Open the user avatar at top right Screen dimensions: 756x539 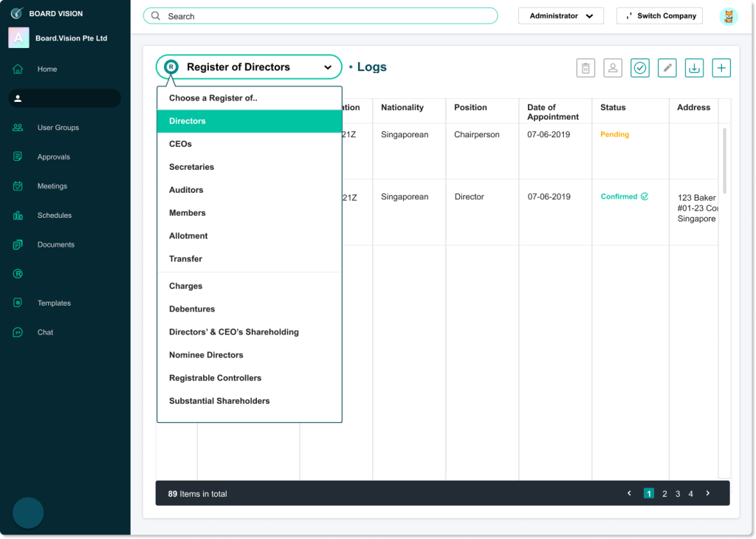click(729, 16)
